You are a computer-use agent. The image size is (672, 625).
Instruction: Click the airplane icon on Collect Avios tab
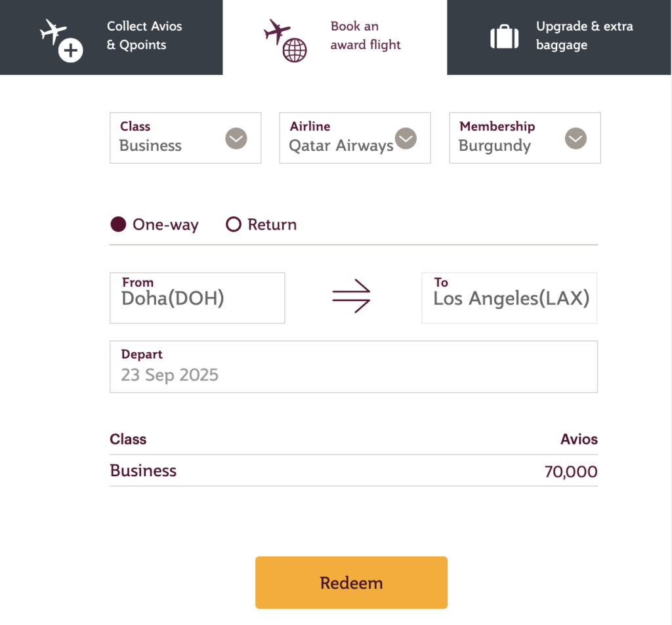tap(52, 33)
